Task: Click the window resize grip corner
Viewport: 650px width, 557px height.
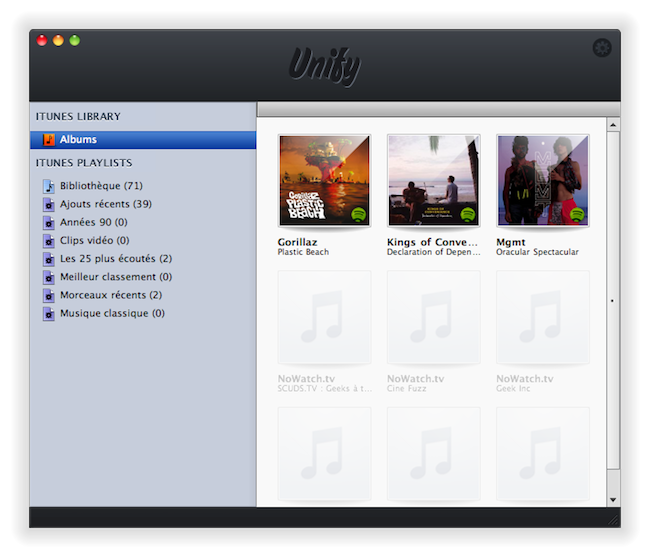Action: [x=614, y=521]
